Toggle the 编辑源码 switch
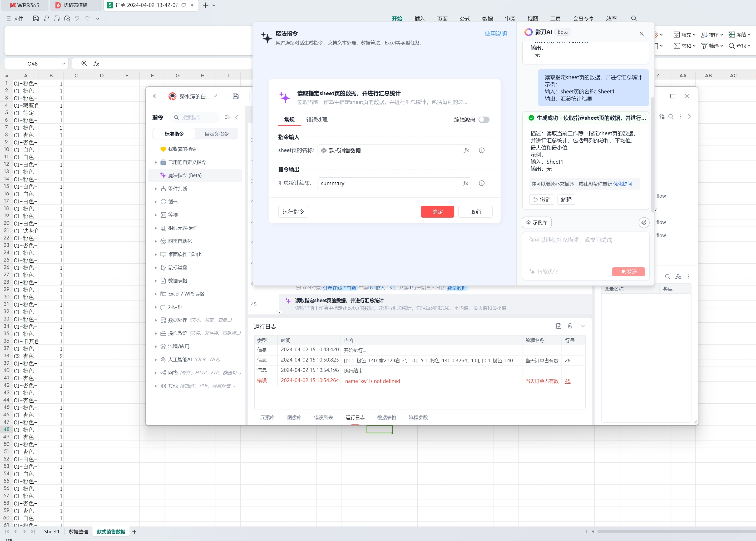The width and height of the screenshot is (756, 541). (x=484, y=119)
